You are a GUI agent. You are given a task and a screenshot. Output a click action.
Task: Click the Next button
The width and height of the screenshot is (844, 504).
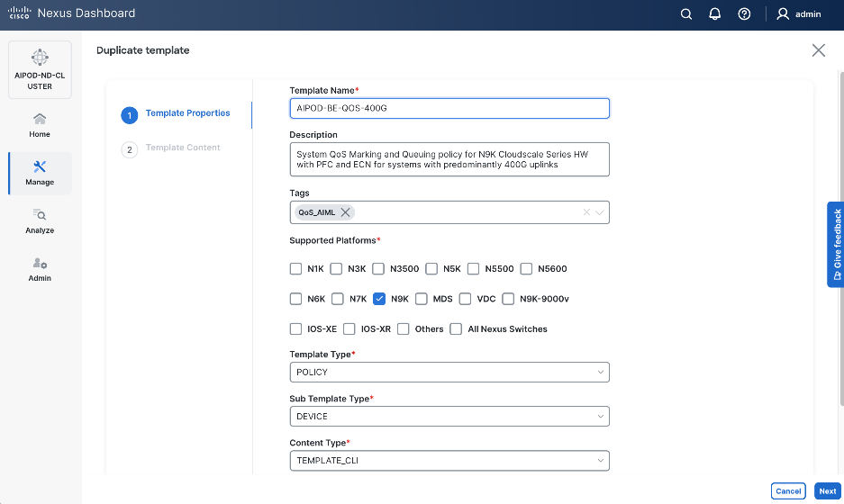[x=827, y=491]
